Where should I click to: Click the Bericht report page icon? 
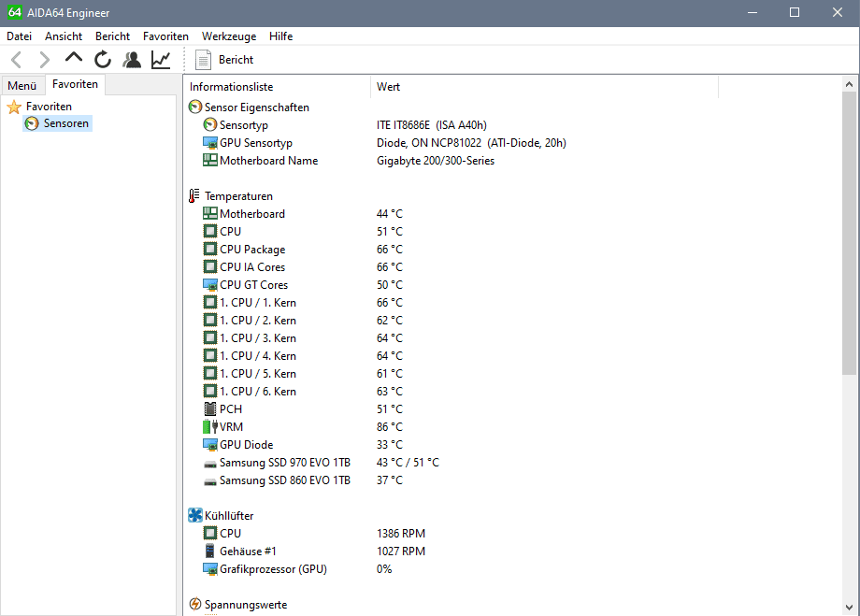tap(203, 60)
